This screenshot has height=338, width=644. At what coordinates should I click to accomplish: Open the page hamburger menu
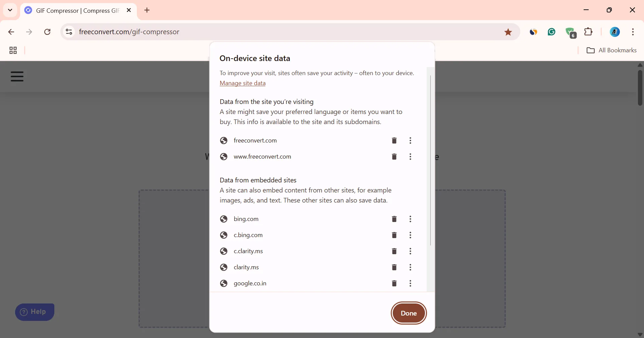point(17,77)
